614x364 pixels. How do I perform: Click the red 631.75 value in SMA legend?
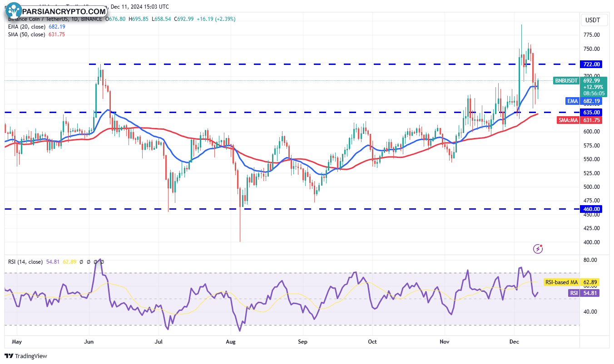(57, 34)
